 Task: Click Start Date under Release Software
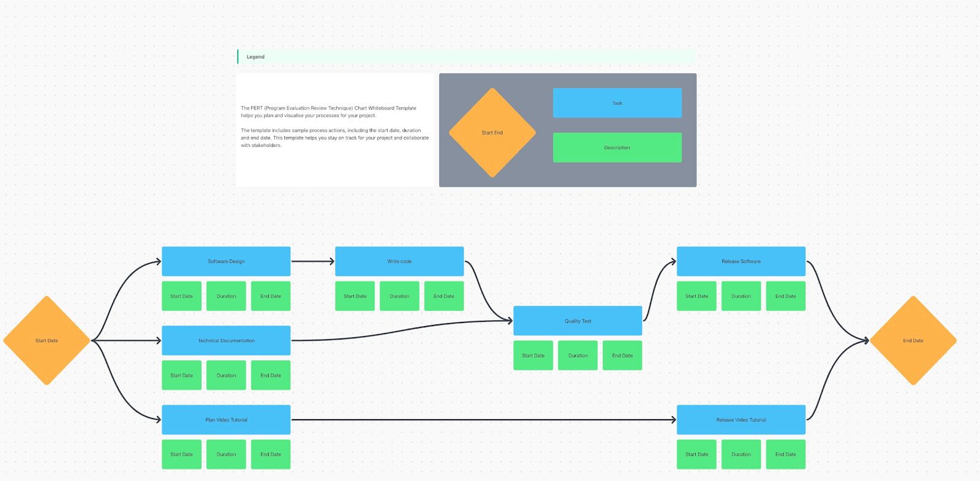[697, 296]
